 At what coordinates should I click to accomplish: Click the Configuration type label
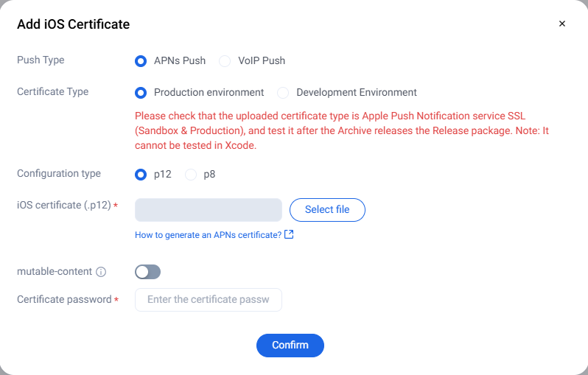pos(59,174)
